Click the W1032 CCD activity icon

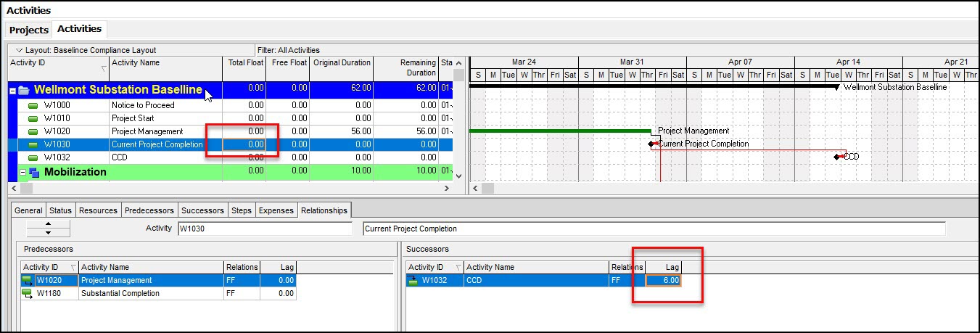33,157
